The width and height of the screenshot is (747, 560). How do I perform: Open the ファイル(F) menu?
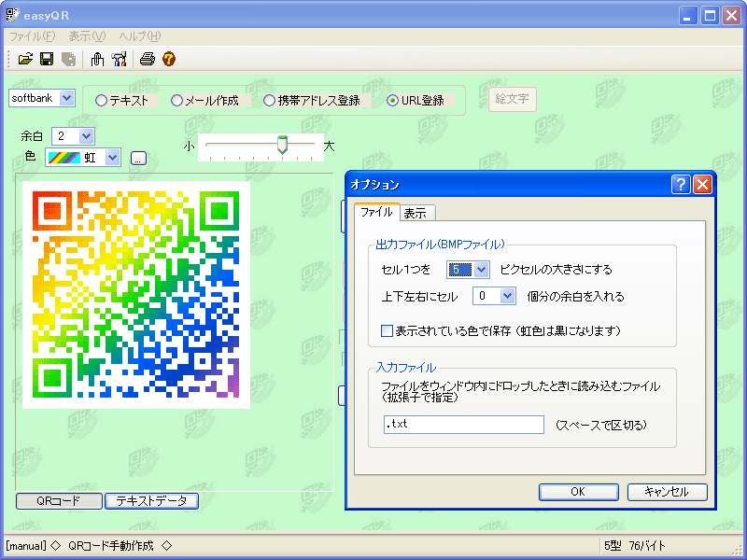33,36
